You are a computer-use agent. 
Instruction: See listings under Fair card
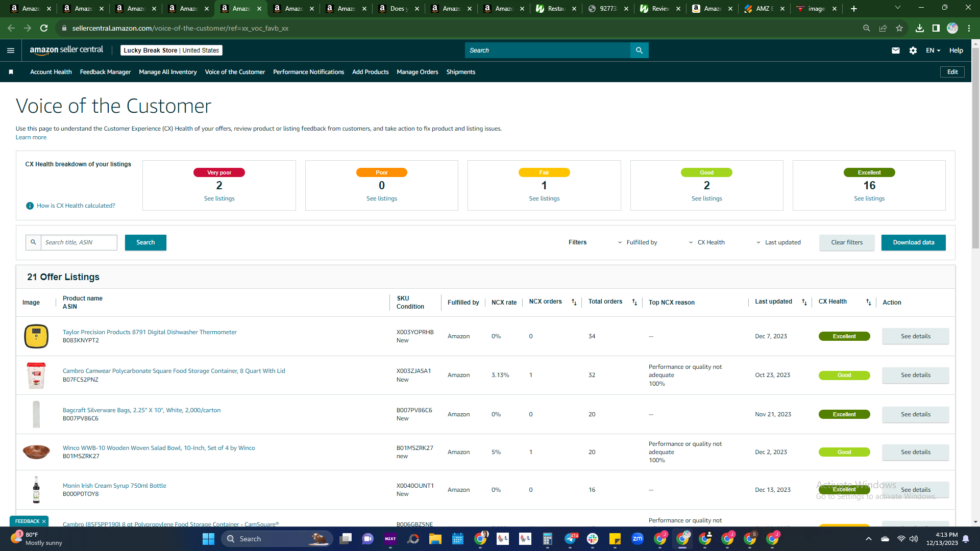544,198
